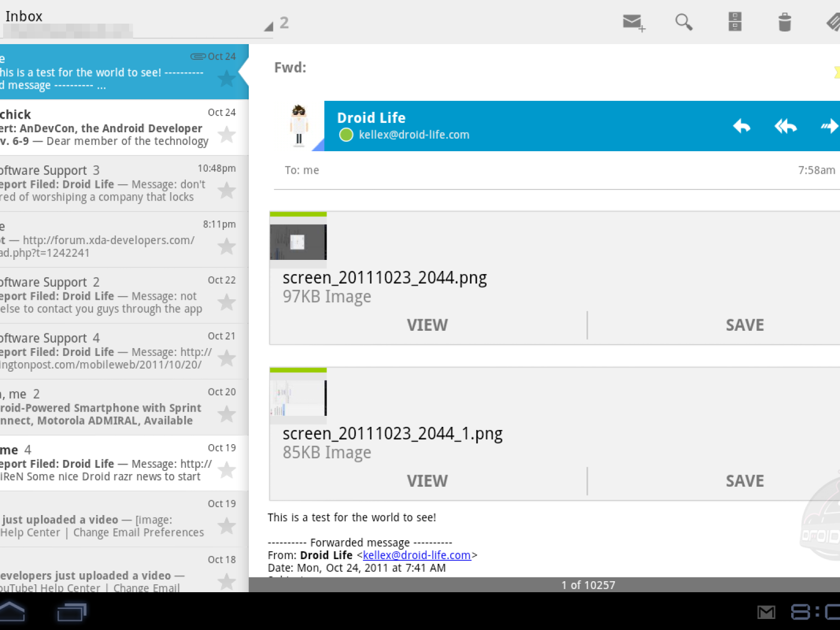
Task: Tap the first screenshot attachment thumbnail
Action: pos(298,241)
